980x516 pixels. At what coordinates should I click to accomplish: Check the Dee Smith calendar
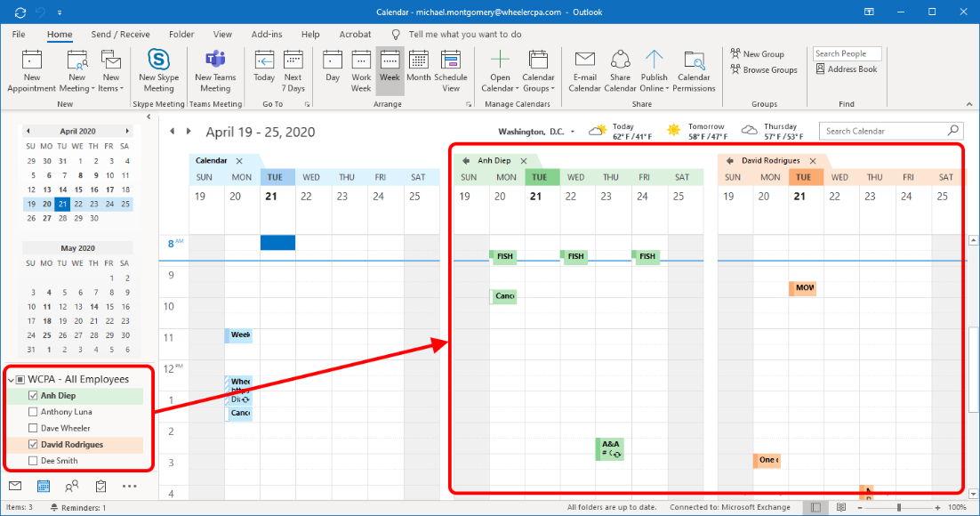pyautogui.click(x=33, y=460)
